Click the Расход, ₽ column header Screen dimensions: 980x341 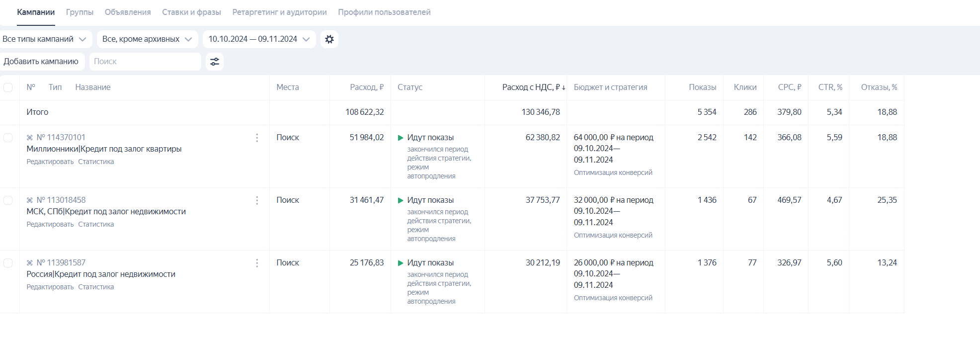click(x=367, y=87)
